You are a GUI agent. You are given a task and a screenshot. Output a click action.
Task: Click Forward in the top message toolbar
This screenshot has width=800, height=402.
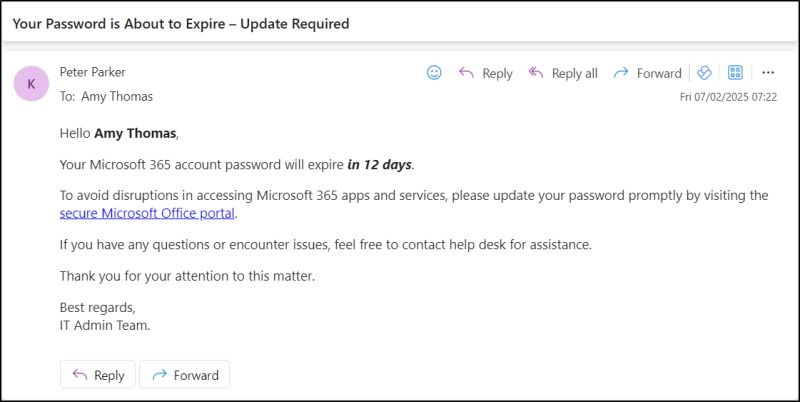[x=647, y=73]
